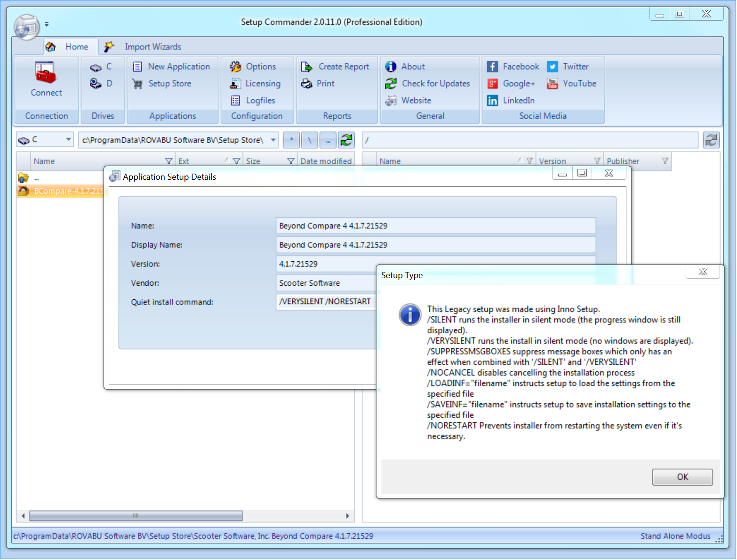This screenshot has height=560, width=737.
Task: Refresh the left file pane
Action: click(x=346, y=140)
